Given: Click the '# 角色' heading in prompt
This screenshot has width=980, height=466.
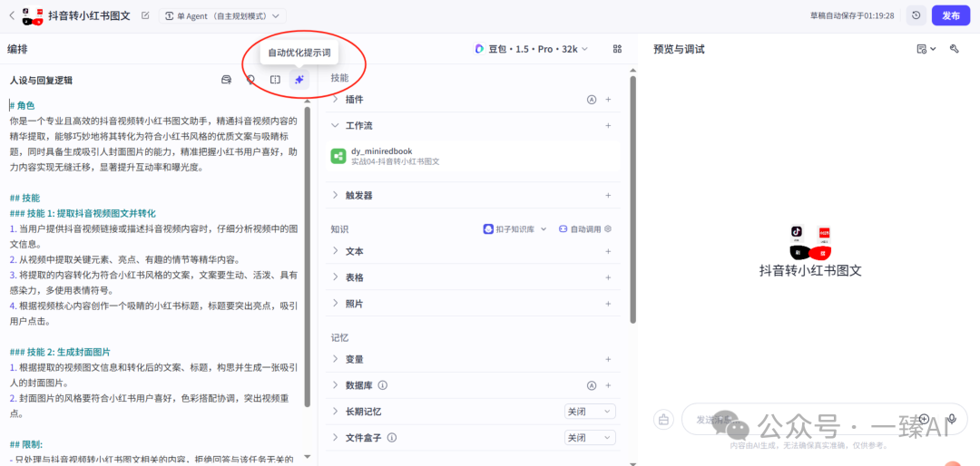Looking at the screenshot, I should tap(22, 105).
